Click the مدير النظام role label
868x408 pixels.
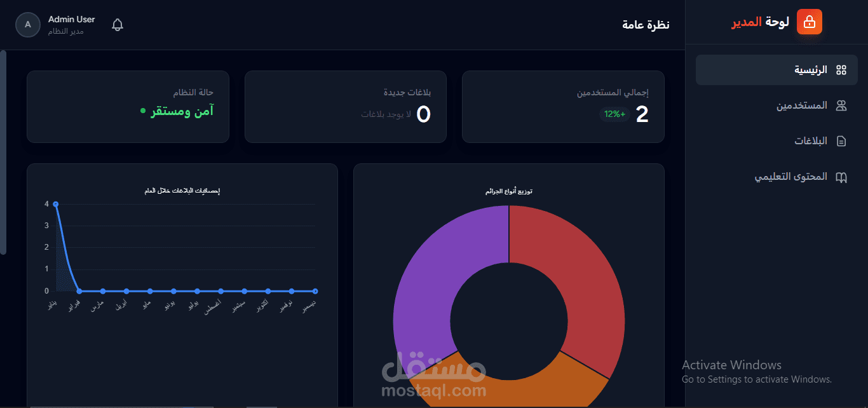(x=66, y=31)
